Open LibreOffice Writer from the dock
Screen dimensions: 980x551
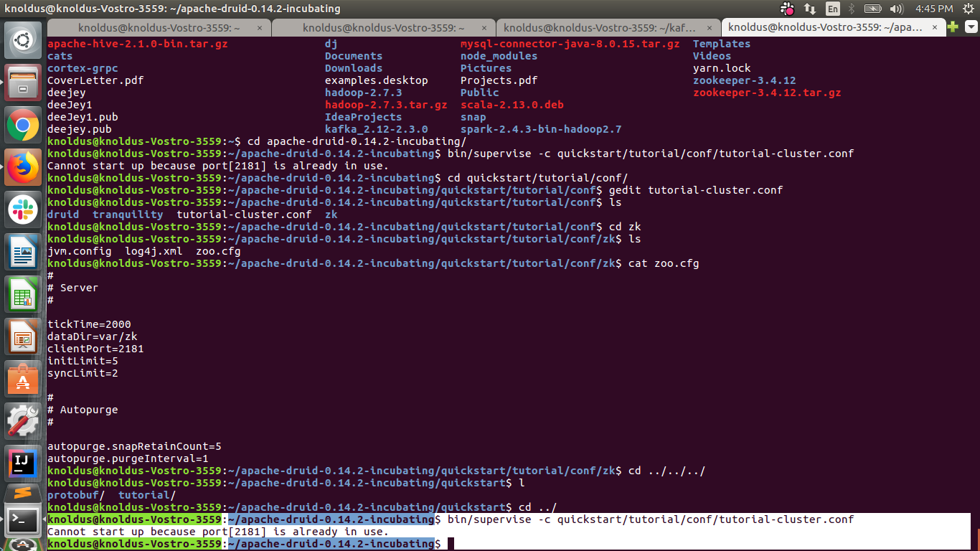click(23, 252)
